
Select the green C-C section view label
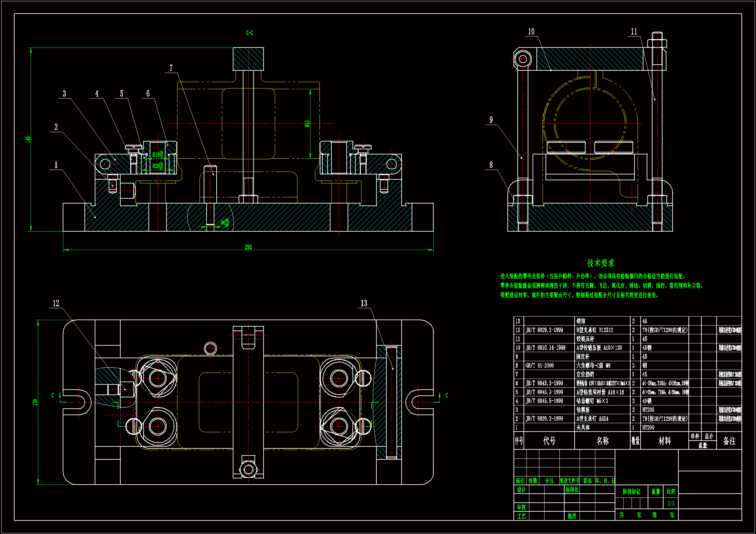[x=250, y=33]
